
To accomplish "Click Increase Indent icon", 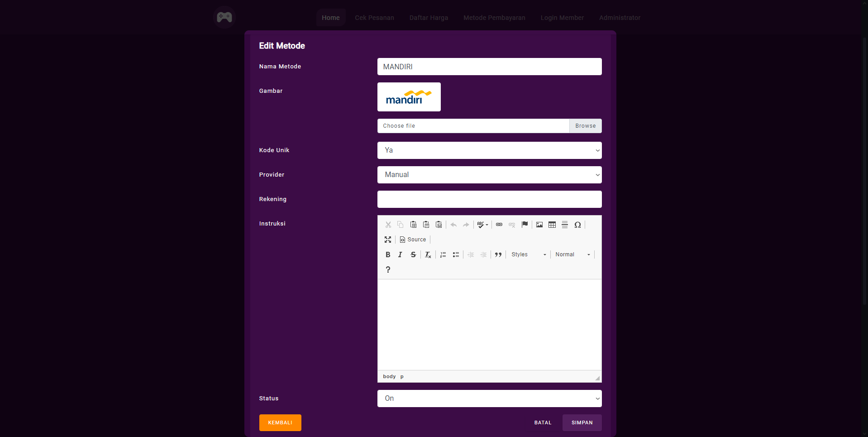I will pyautogui.click(x=483, y=255).
